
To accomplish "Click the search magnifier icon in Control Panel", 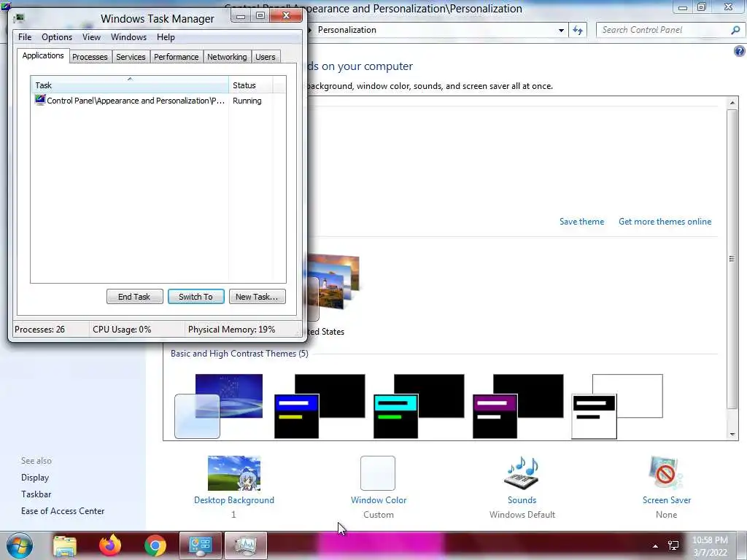I will [735, 30].
